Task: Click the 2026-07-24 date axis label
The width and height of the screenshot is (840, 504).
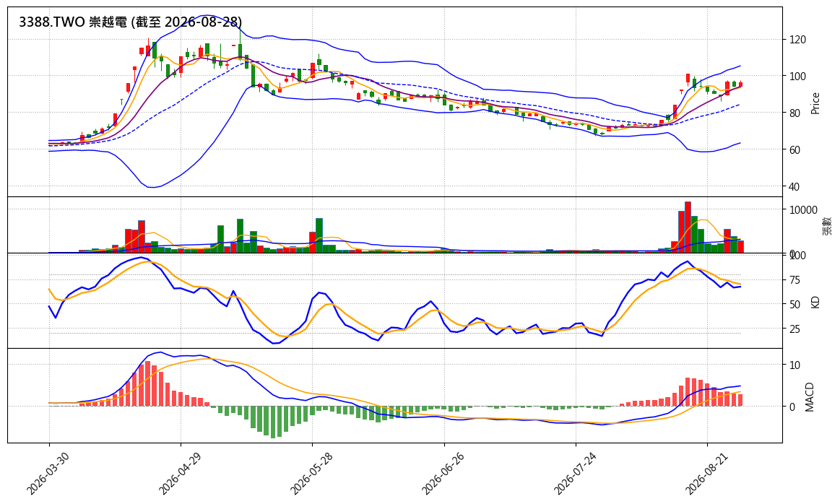Action: point(574,473)
